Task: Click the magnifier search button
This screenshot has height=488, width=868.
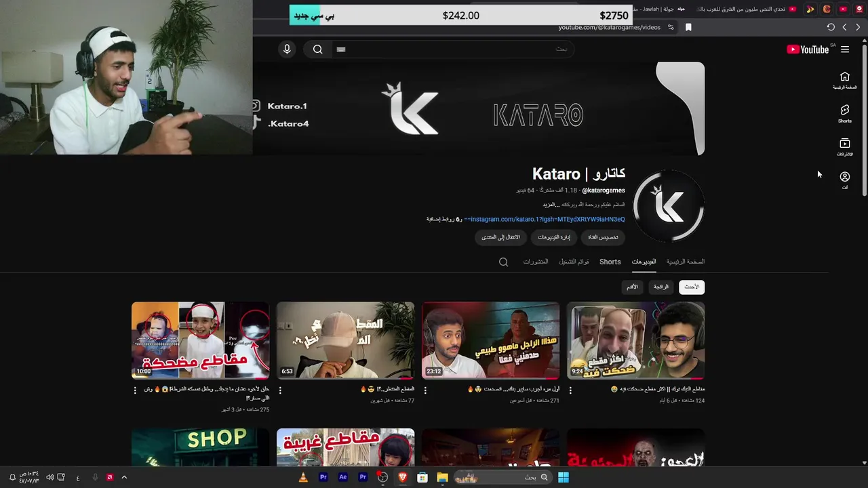Action: tap(317, 49)
